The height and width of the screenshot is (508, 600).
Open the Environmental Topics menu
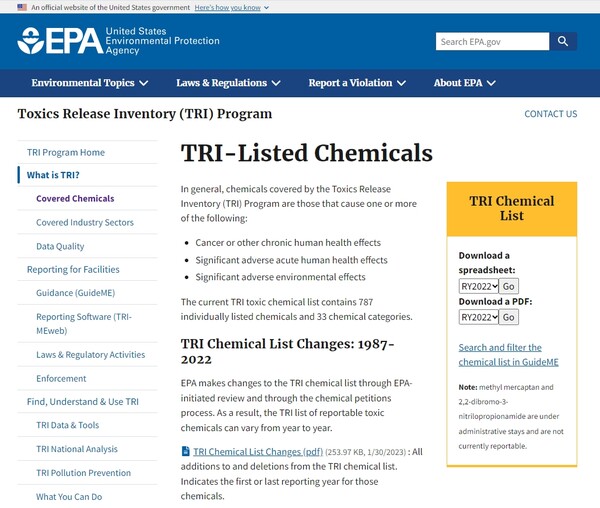click(x=90, y=83)
